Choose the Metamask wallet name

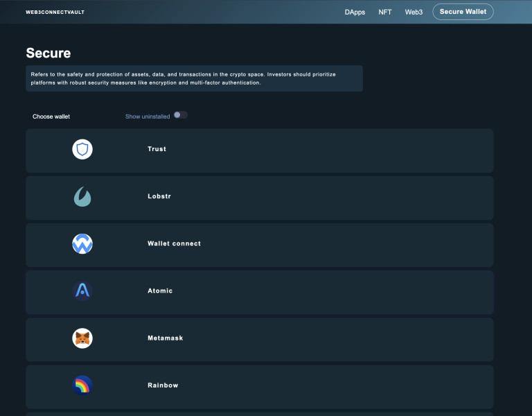pos(165,338)
